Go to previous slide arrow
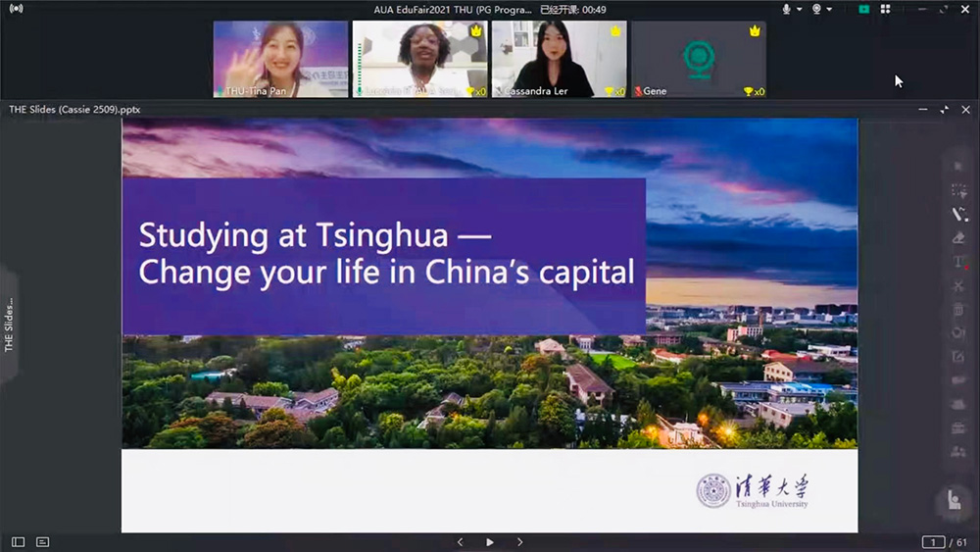The image size is (980, 552). pyautogui.click(x=460, y=542)
